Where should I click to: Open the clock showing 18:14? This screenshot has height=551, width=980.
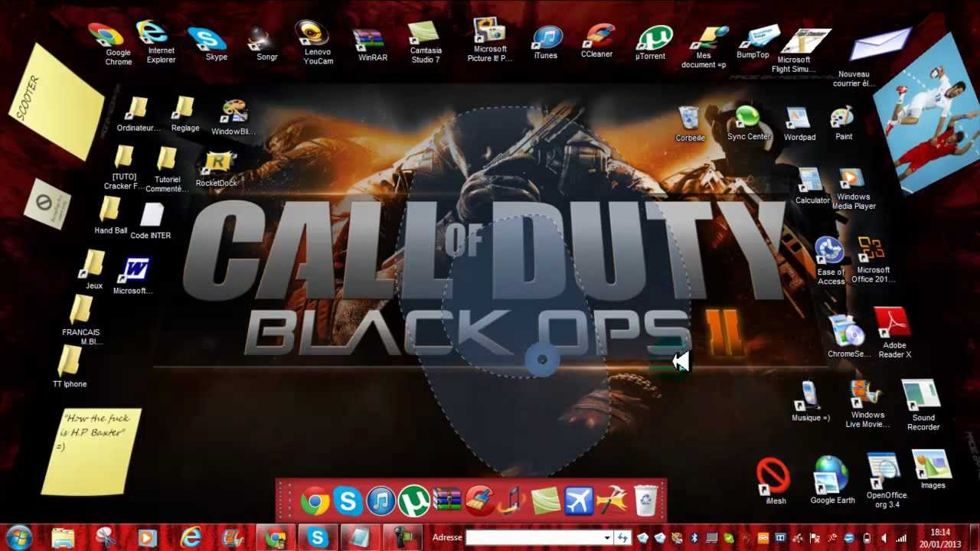[940, 538]
